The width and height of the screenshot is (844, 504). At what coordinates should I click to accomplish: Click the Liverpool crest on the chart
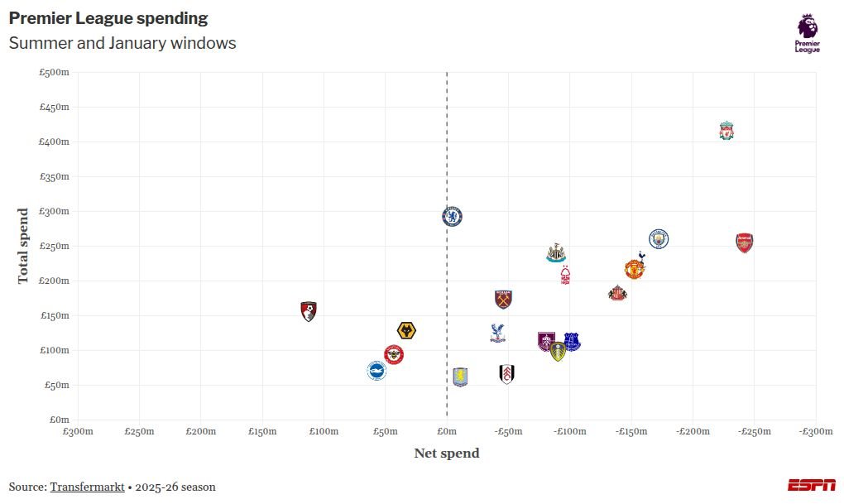click(727, 131)
